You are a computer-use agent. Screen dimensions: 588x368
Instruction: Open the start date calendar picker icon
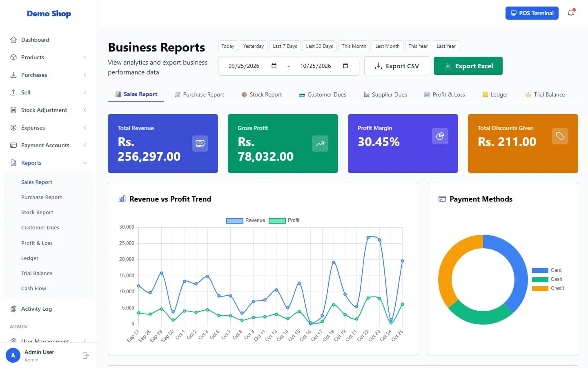274,66
